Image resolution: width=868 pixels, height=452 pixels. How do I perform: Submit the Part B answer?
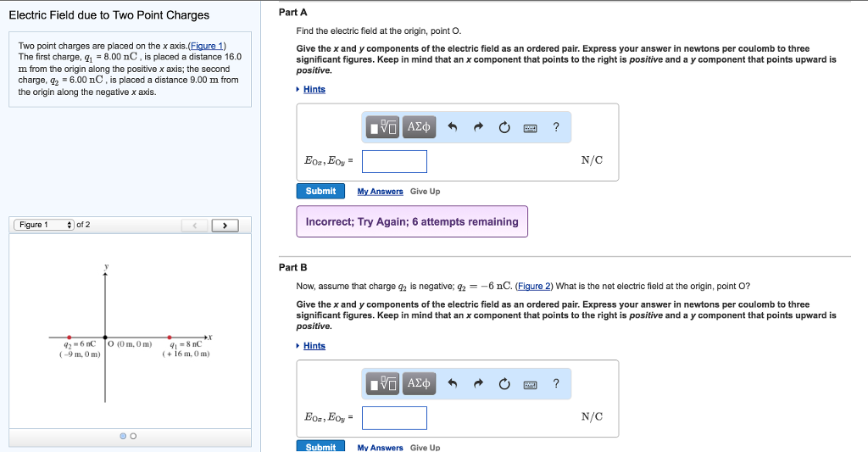pos(320,446)
